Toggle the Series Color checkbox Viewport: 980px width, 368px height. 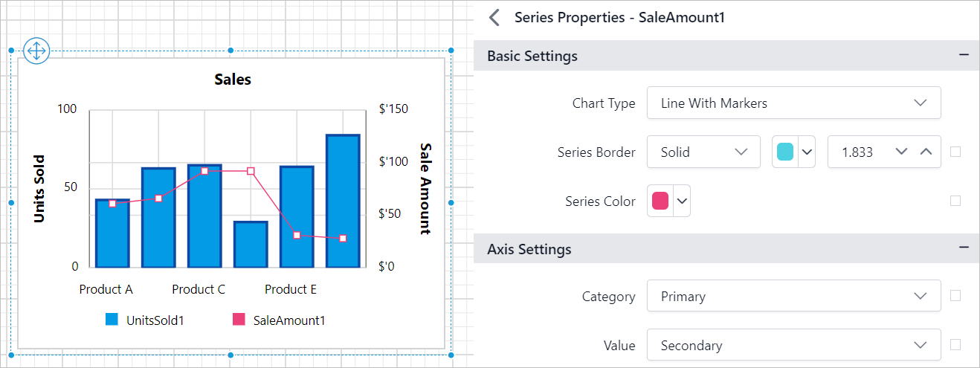click(955, 201)
